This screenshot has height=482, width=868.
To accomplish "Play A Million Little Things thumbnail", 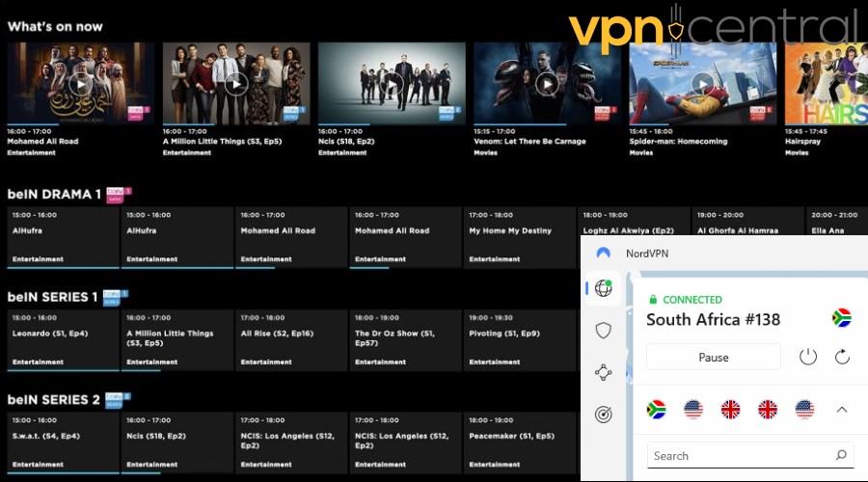I will 236,84.
